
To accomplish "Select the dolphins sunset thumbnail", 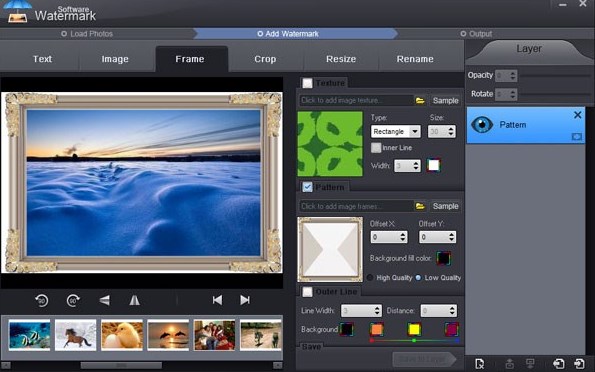I will (x=168, y=334).
